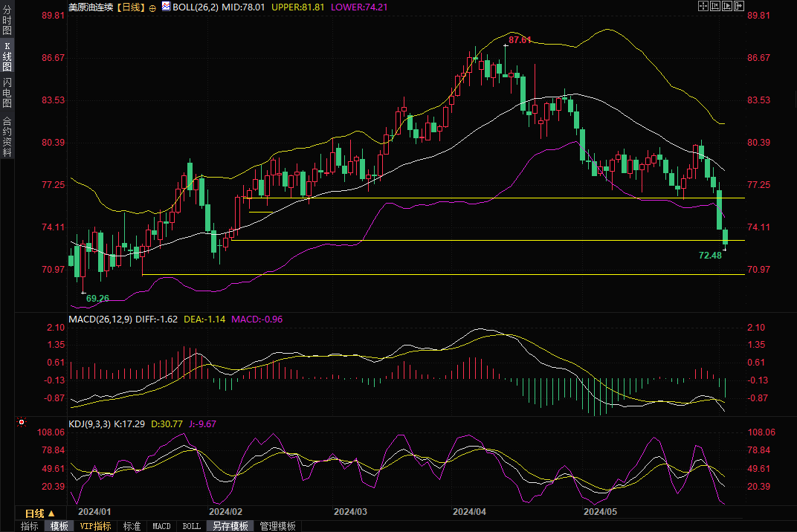Screen dimensions: 797x532
Task: Apply the BOLL template button
Action: pyautogui.click(x=191, y=526)
